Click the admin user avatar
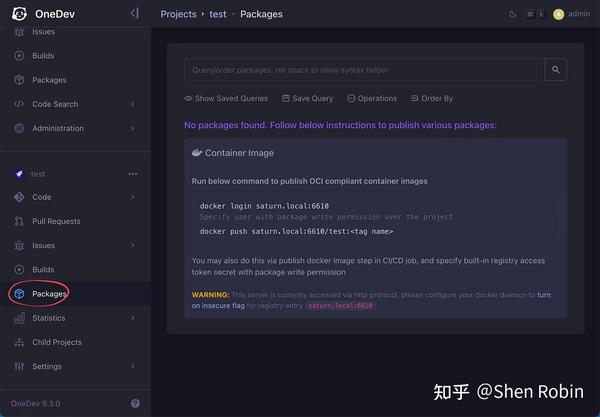 [559, 15]
